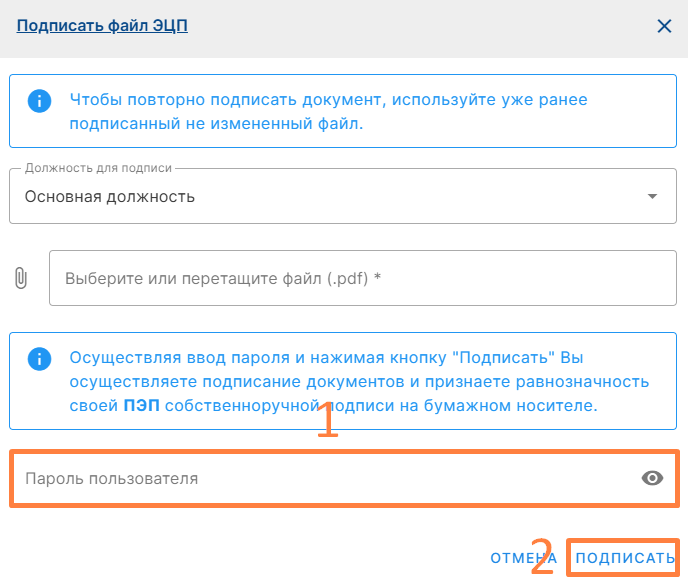
Task: Click the orange number 1 annotation
Action: pyautogui.click(x=328, y=422)
